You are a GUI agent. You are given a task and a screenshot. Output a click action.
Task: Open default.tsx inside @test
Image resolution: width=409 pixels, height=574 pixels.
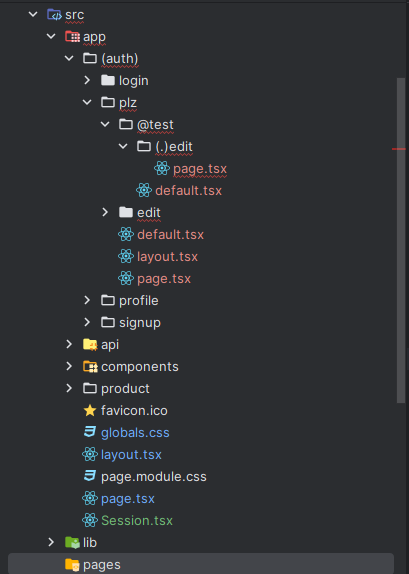[189, 190]
